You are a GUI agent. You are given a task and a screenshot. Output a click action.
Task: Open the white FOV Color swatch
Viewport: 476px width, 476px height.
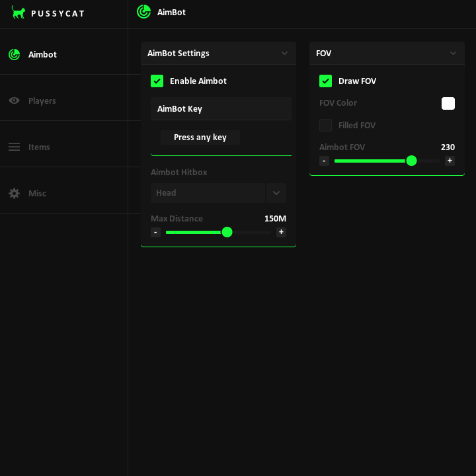[x=448, y=103]
